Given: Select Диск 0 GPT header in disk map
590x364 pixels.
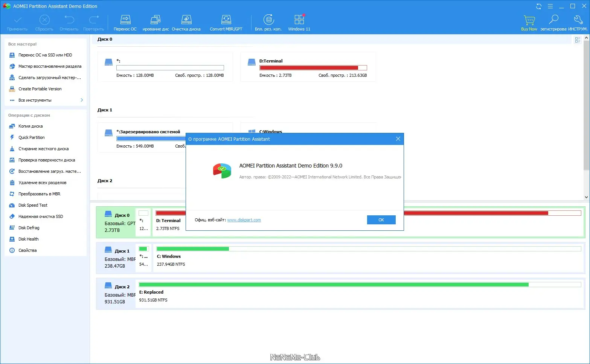Looking at the screenshot, I should [x=117, y=222].
